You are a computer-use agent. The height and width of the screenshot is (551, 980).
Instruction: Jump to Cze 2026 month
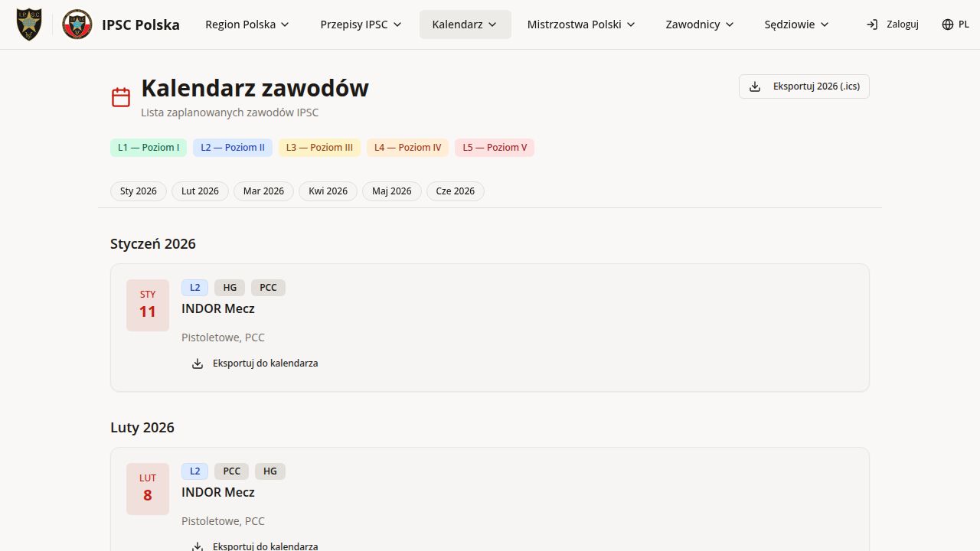(456, 191)
